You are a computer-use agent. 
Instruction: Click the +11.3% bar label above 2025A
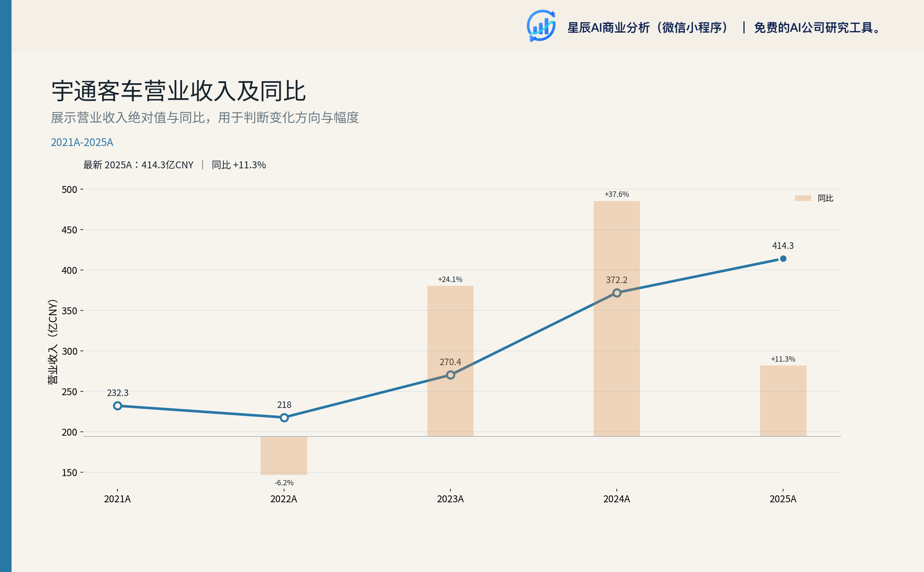coord(783,359)
